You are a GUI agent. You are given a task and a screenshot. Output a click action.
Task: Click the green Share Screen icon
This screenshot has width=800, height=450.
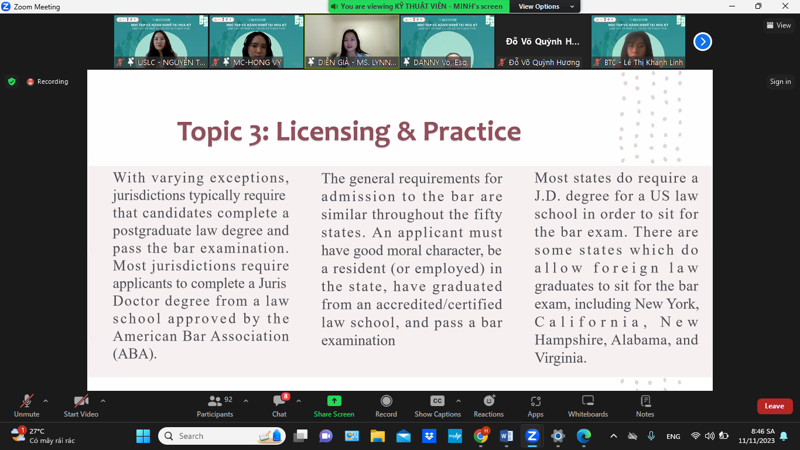[x=334, y=401]
